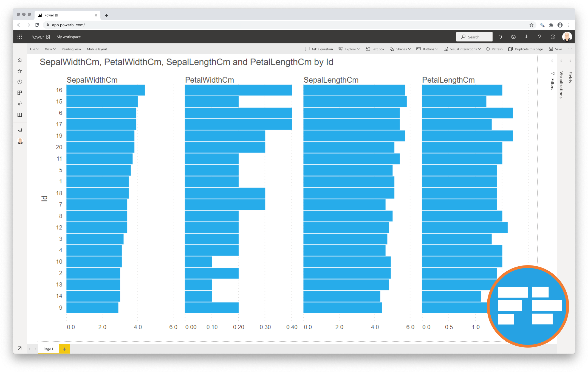The height and width of the screenshot is (372, 588).
Task: Click the Duplicate this page icon
Action: coord(510,49)
